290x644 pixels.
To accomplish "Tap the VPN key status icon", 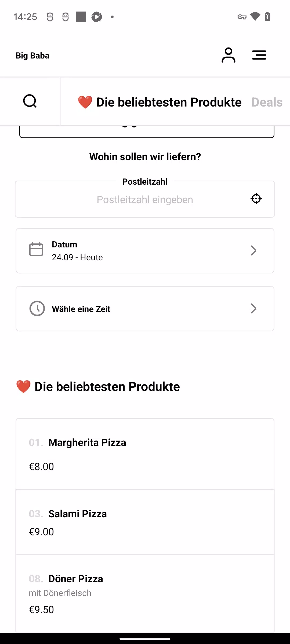I will (x=242, y=17).
